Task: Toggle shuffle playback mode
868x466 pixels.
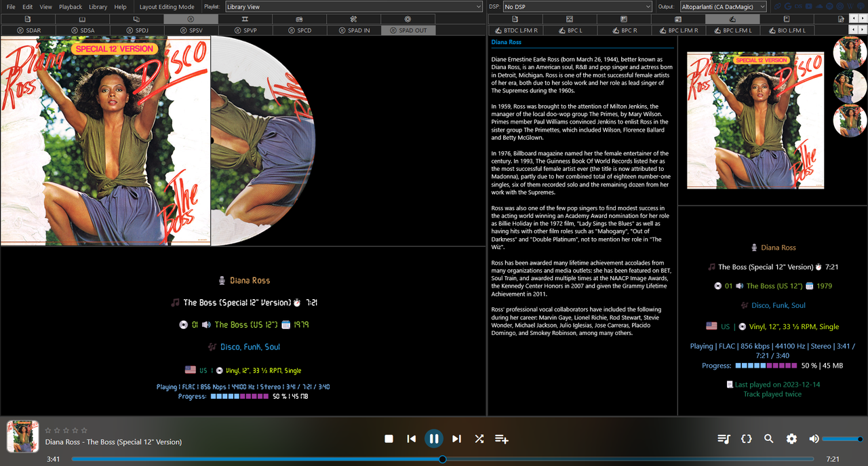Action: [x=479, y=439]
